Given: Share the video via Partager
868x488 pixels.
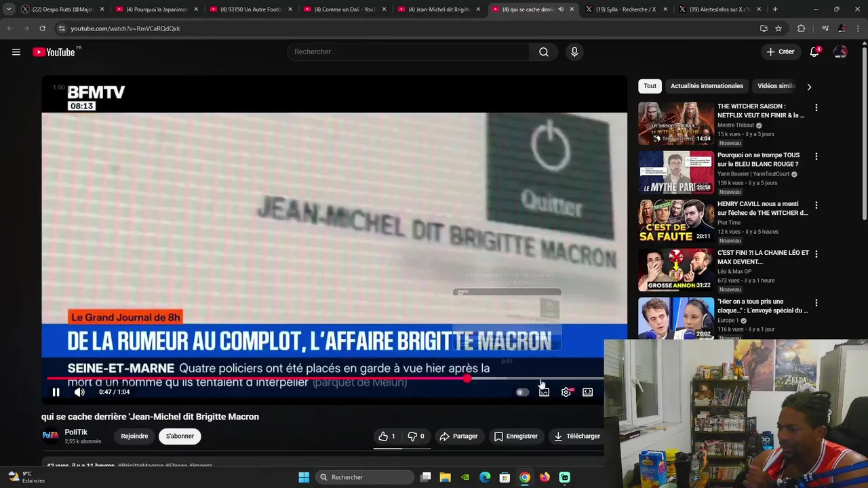Looking at the screenshot, I should 458,436.
